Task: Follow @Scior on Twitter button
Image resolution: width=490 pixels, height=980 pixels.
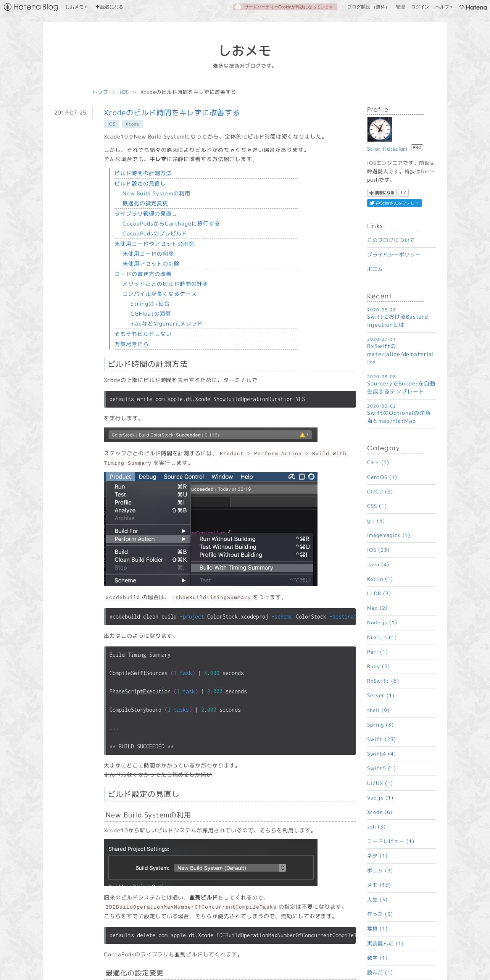Action: click(395, 203)
